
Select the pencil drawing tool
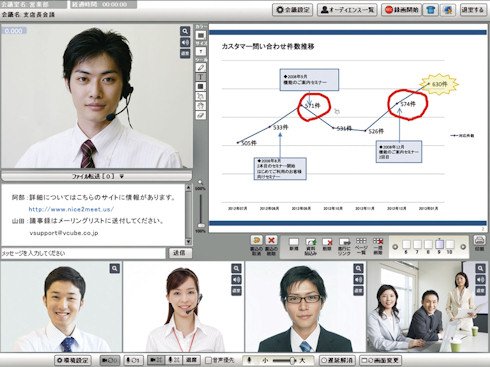(x=200, y=67)
